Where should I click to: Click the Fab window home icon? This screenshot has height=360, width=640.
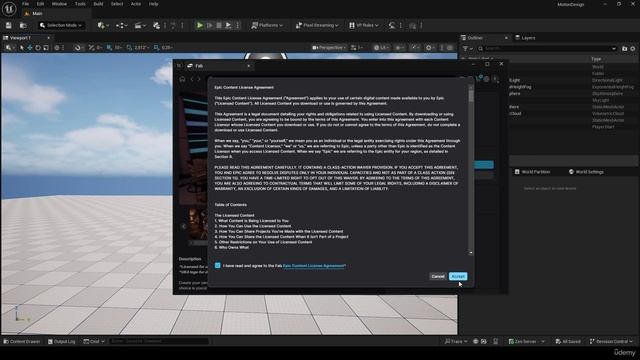(x=182, y=79)
